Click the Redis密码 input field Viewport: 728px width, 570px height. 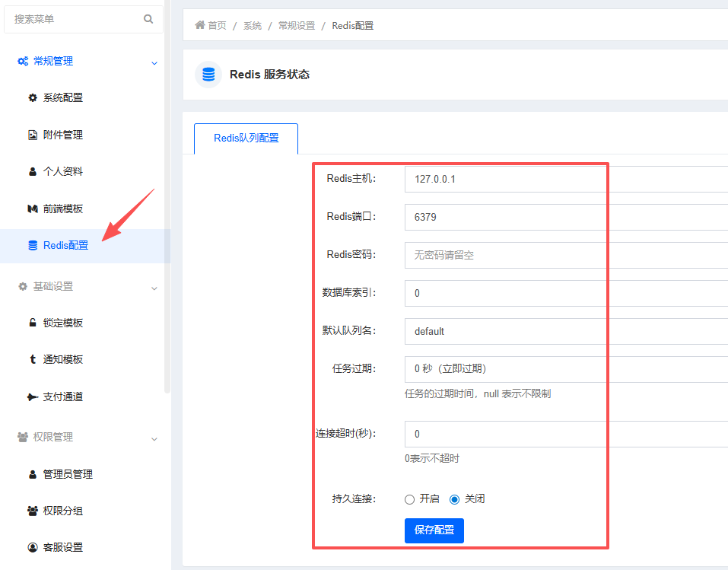[x=567, y=256]
